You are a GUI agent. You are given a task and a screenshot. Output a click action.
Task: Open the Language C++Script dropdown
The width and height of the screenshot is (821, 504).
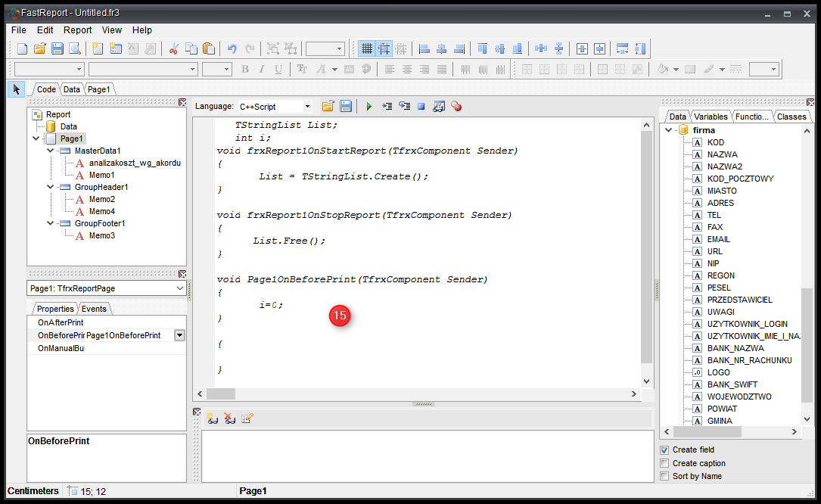point(306,107)
